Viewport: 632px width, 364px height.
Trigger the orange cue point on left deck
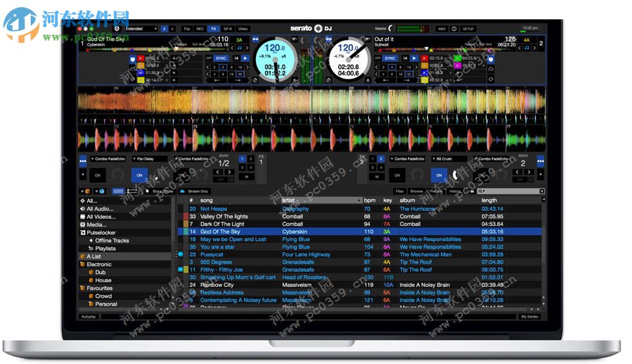click(x=141, y=65)
